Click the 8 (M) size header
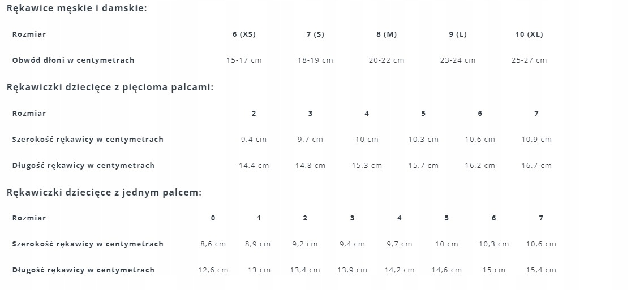644x290 pixels. tap(387, 34)
